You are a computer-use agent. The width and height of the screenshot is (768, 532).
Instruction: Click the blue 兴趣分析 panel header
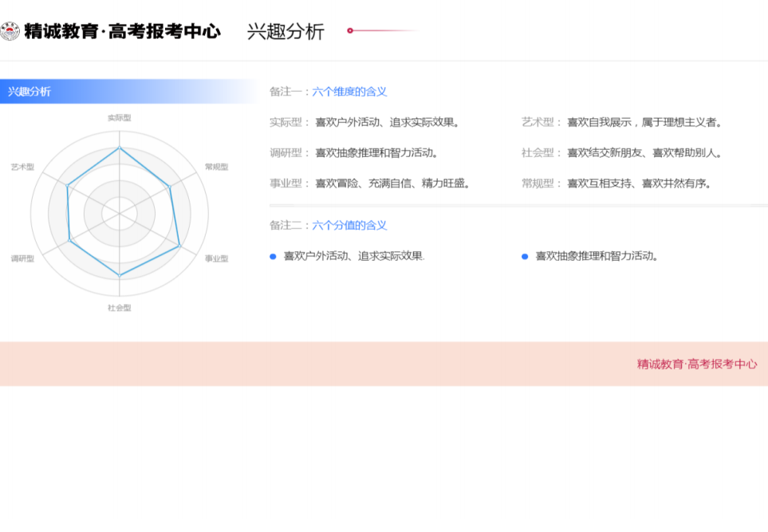[29, 92]
